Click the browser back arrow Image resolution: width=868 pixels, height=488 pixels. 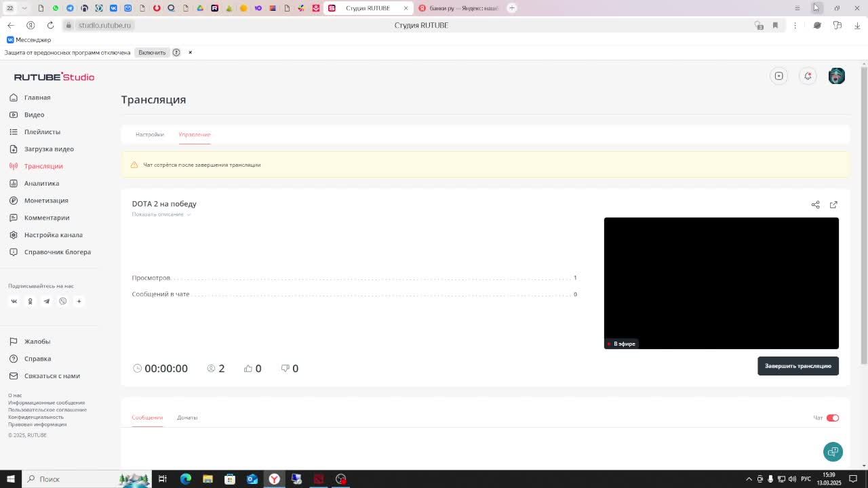pos(10,25)
